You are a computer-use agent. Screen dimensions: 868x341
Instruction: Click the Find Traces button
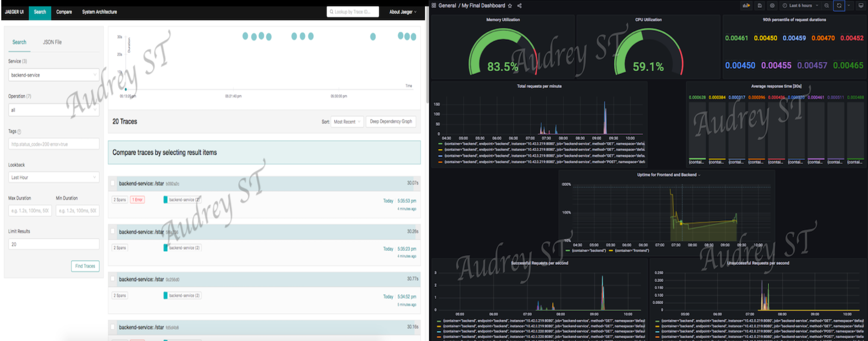[x=85, y=266]
